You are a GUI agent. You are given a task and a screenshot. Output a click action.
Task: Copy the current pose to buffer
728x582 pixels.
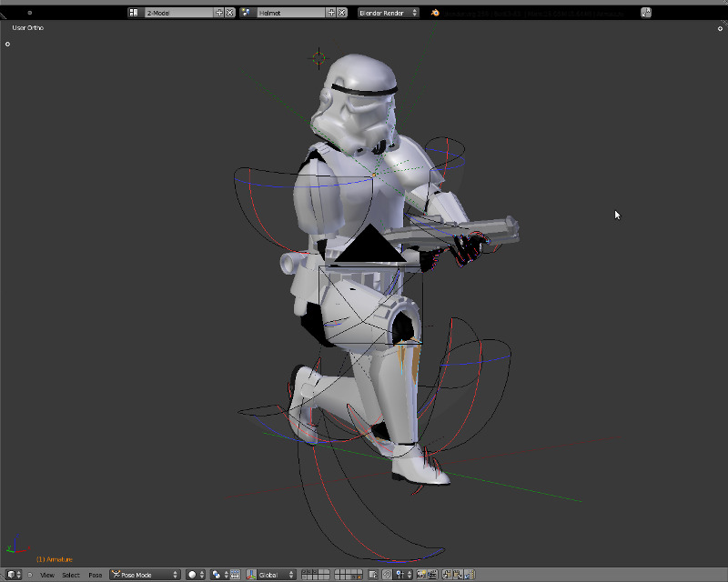click(447, 575)
